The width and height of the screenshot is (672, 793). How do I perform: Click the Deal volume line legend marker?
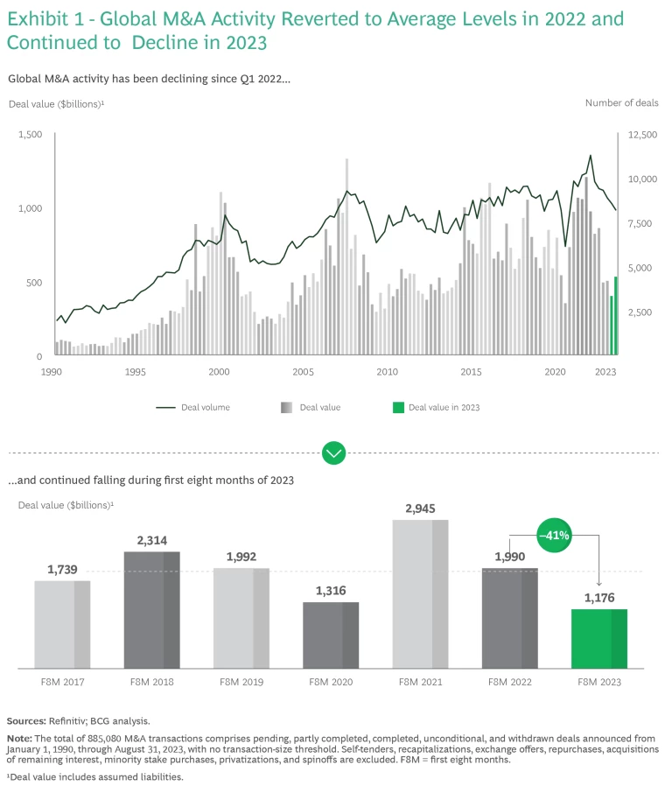pos(167,407)
